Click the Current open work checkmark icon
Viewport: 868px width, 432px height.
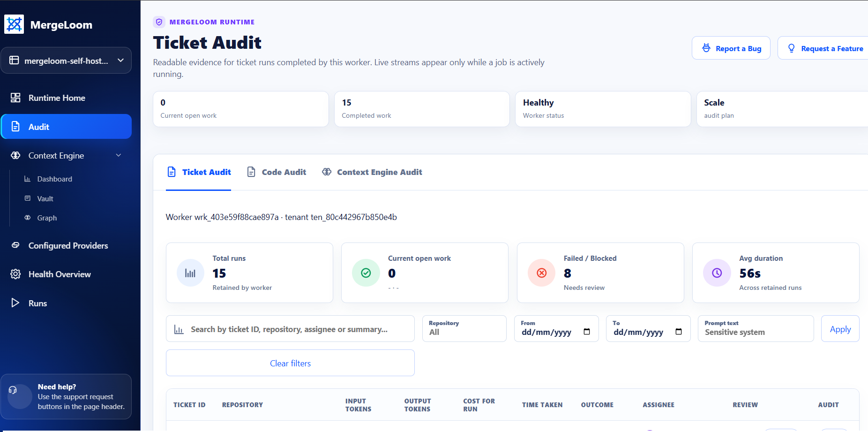click(x=366, y=273)
